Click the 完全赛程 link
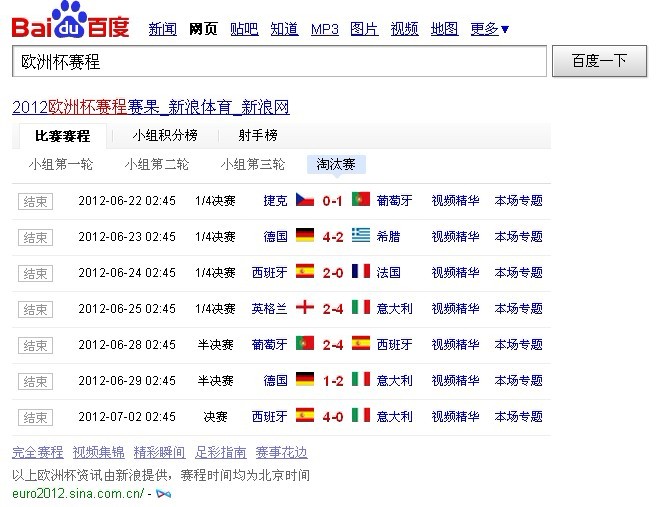Screen dimensions: 665x507 pyautogui.click(x=37, y=452)
